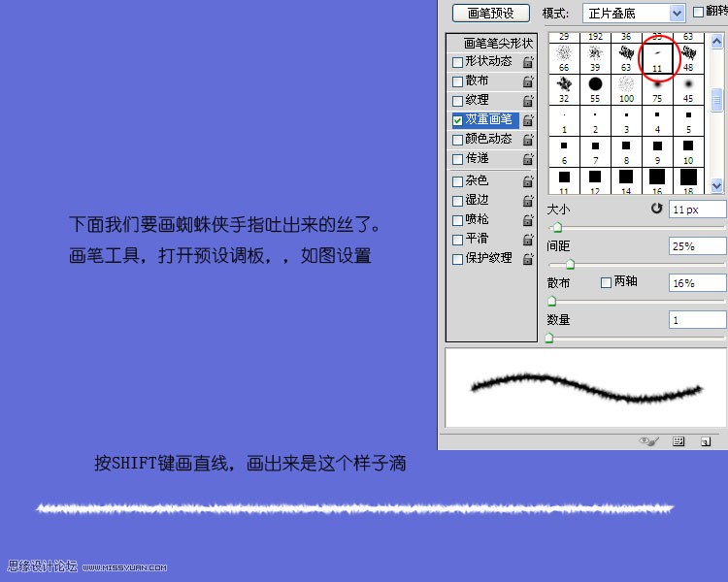Click the brush list scroll-up arrow

pyautogui.click(x=716, y=42)
